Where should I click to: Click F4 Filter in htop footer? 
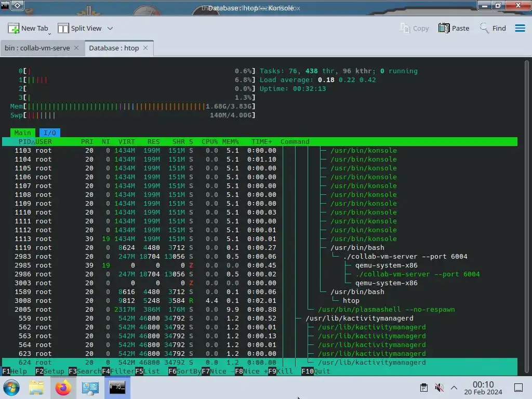coord(118,371)
